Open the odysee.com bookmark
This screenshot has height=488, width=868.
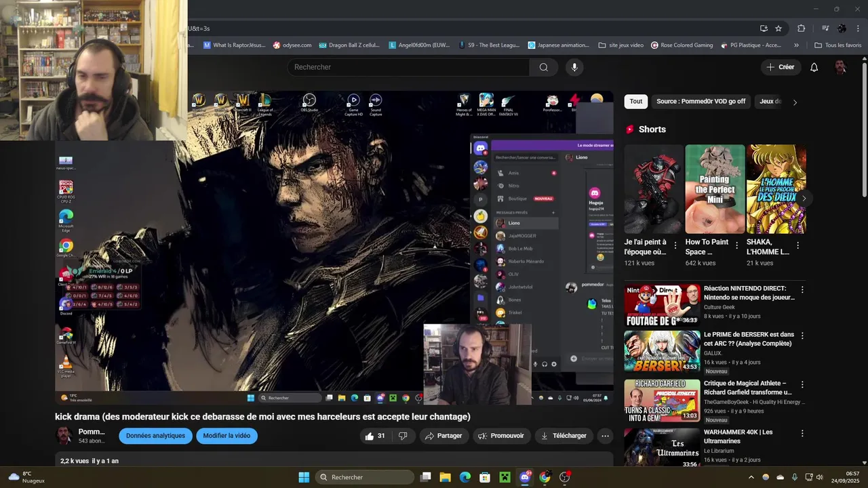292,45
